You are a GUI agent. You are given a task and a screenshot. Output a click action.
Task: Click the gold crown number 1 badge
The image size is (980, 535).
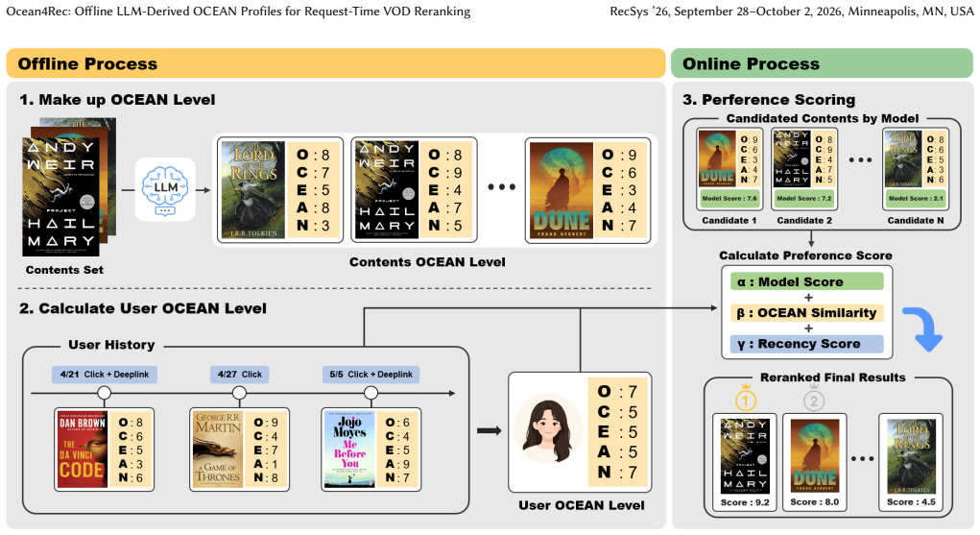(746, 398)
